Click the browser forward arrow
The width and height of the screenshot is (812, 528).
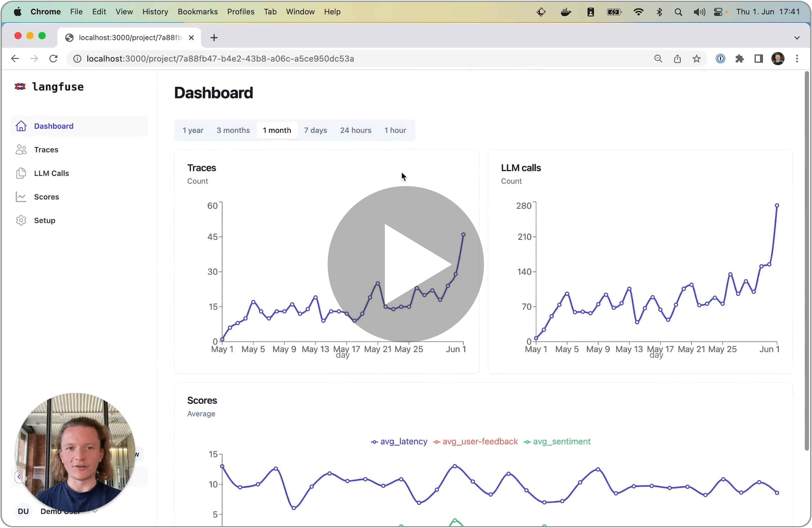coord(34,59)
